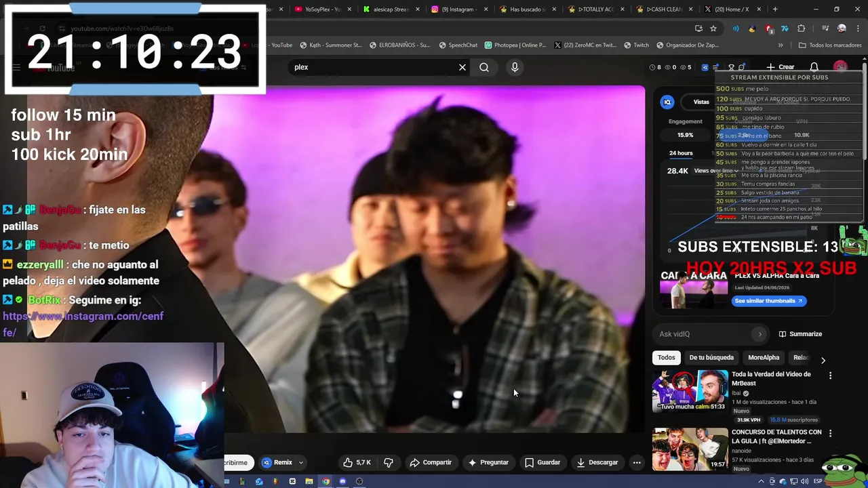The width and height of the screenshot is (868, 488).
Task: Click the Summarize button
Action: [800, 334]
